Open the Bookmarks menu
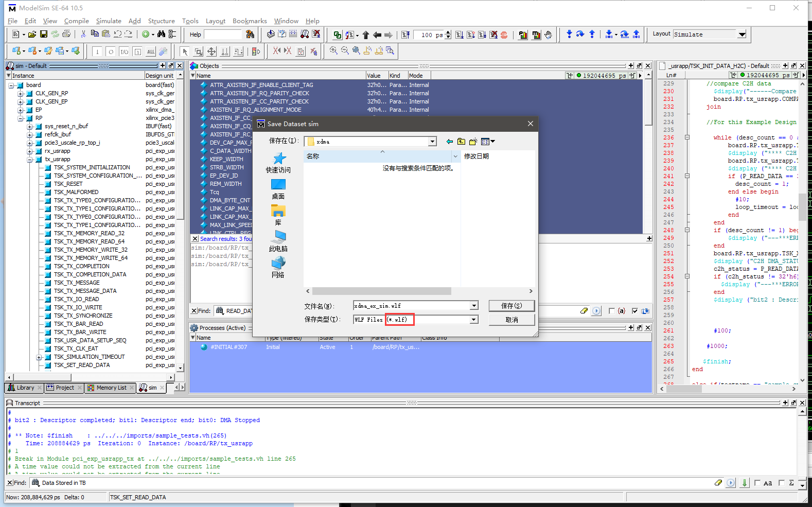The width and height of the screenshot is (812, 507). point(250,21)
